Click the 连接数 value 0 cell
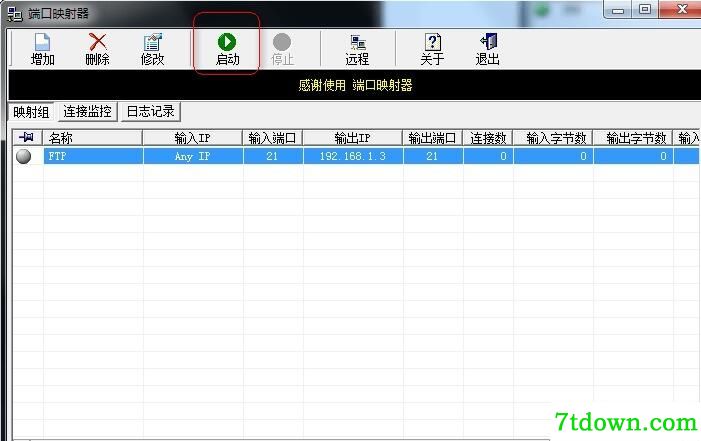 pyautogui.click(x=488, y=156)
